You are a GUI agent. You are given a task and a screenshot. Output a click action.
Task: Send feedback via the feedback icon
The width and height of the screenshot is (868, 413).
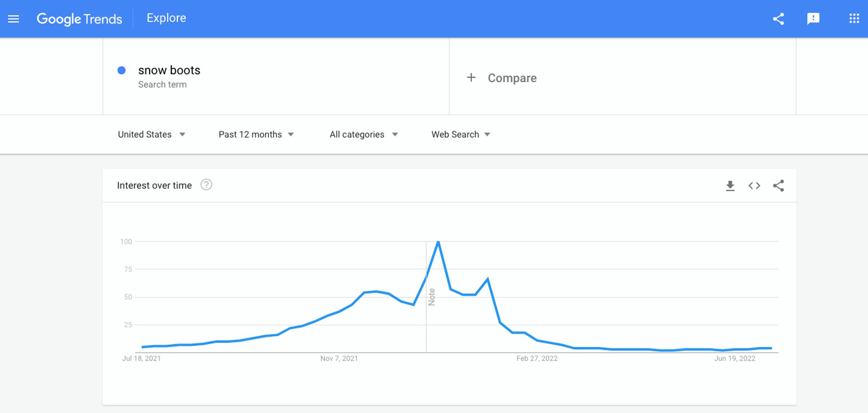coord(814,19)
